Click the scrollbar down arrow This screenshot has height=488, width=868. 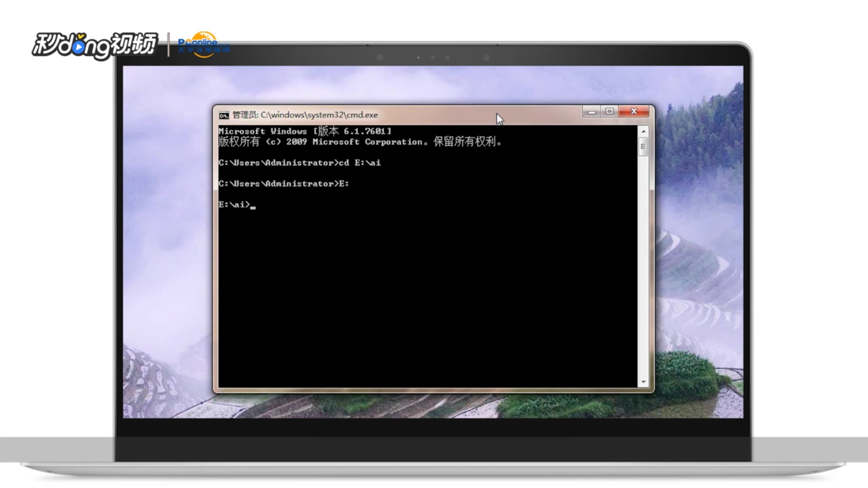(x=643, y=382)
